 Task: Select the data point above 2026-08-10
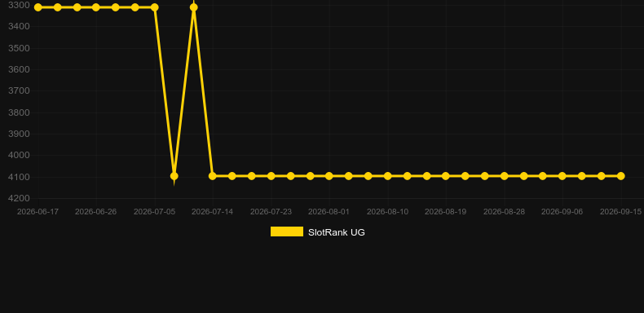point(388,176)
